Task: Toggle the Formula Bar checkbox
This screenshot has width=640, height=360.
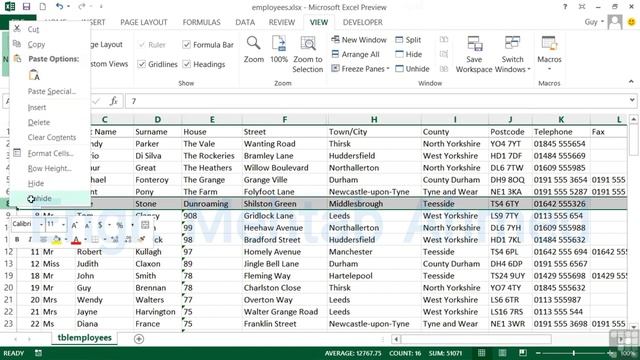Action: click(x=187, y=44)
